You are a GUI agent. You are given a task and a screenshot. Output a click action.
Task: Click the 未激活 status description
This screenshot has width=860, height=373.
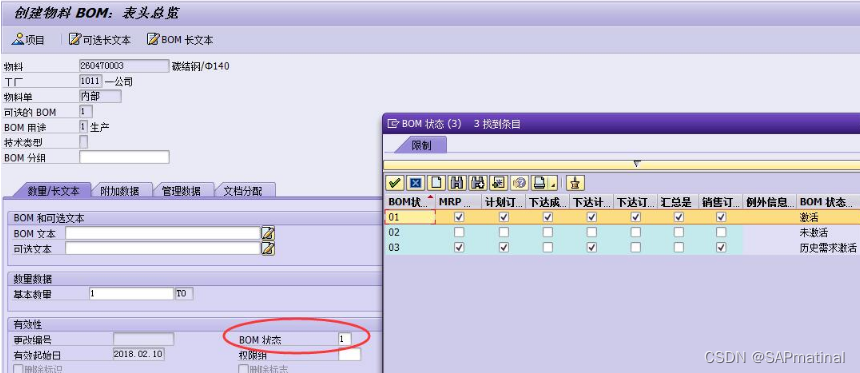[814, 233]
